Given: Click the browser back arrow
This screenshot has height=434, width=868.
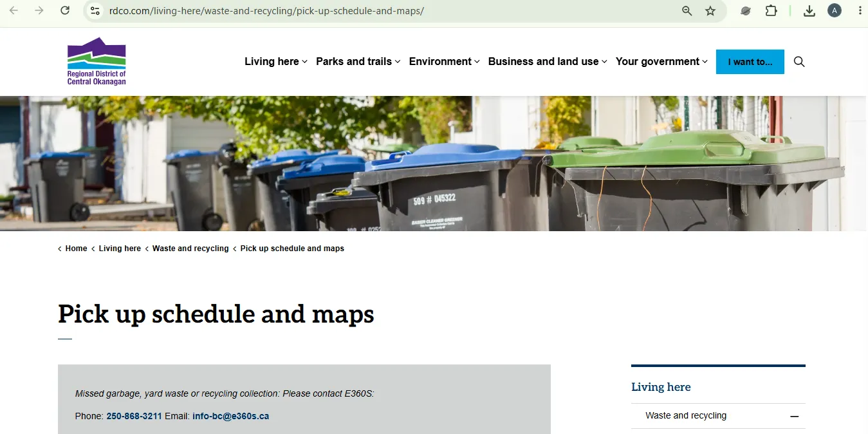Looking at the screenshot, I should (x=14, y=11).
